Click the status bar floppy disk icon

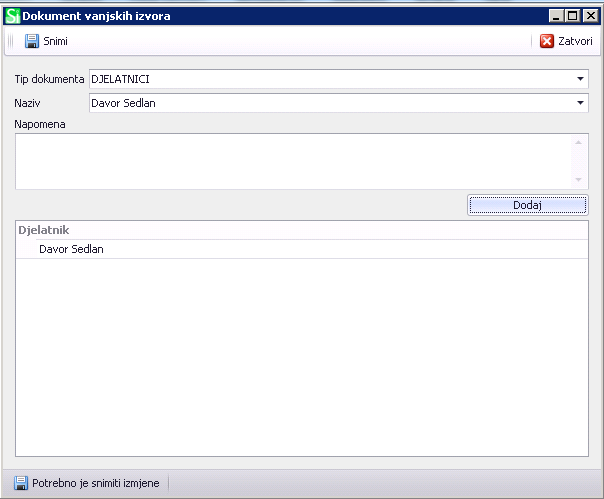[21, 483]
